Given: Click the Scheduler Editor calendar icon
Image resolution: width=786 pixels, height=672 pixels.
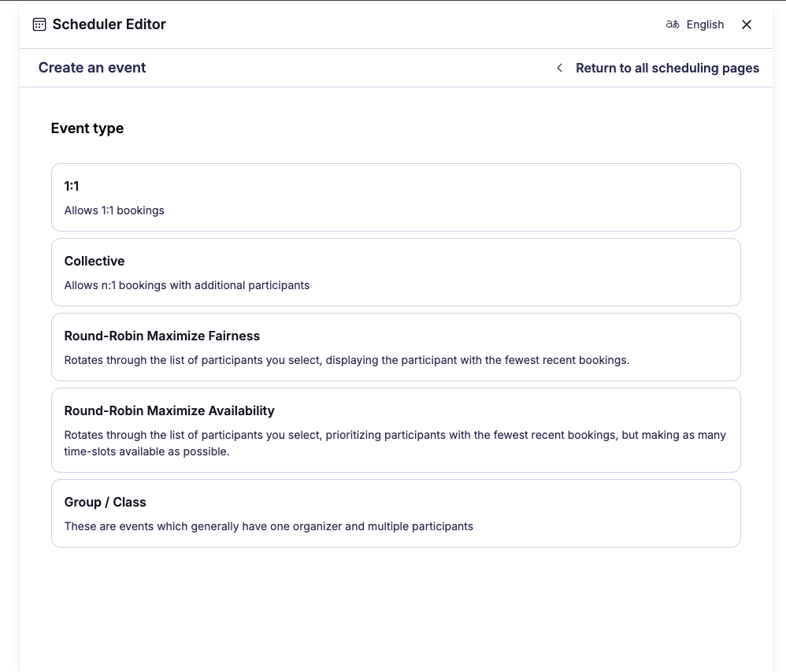Looking at the screenshot, I should [39, 24].
